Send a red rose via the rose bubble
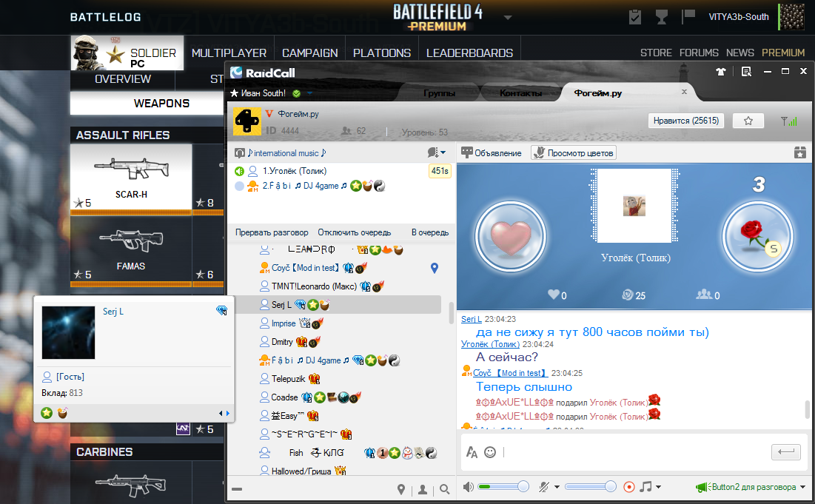815x504 pixels. click(x=758, y=236)
